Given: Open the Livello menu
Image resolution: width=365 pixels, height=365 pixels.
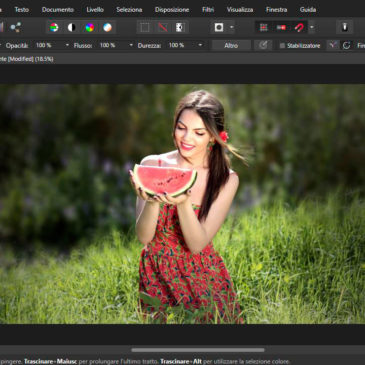Looking at the screenshot, I should [95, 10].
